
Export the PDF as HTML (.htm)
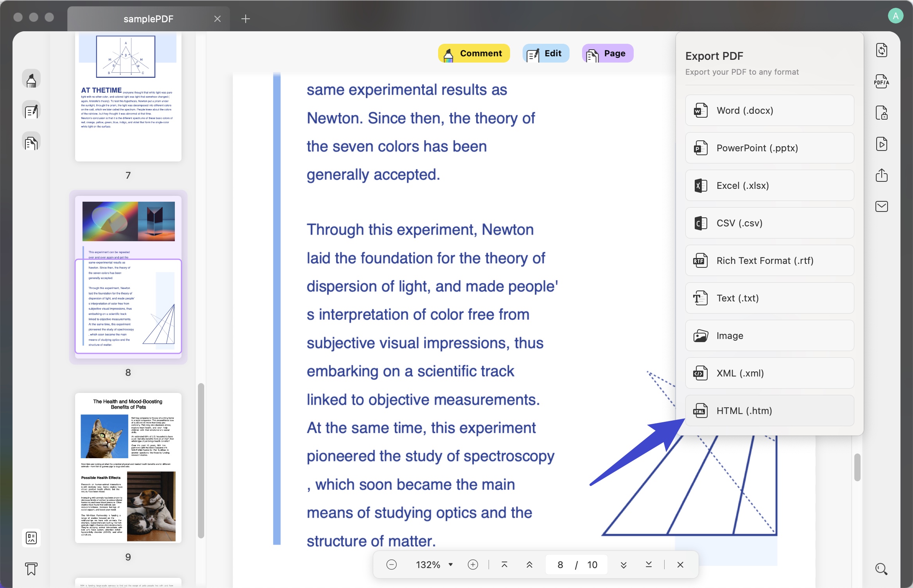(x=769, y=411)
